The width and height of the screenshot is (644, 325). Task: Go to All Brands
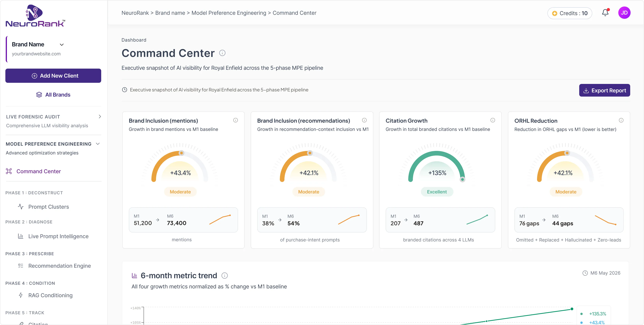(53, 95)
